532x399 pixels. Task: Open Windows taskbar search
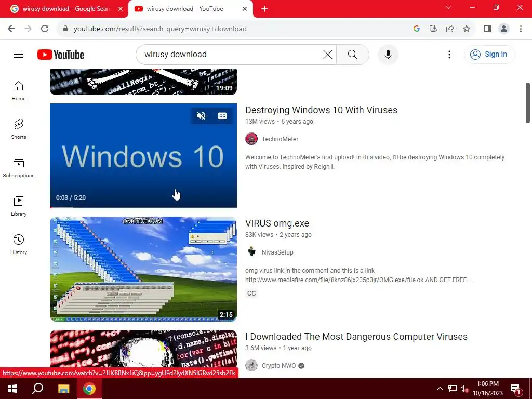[x=37, y=389]
